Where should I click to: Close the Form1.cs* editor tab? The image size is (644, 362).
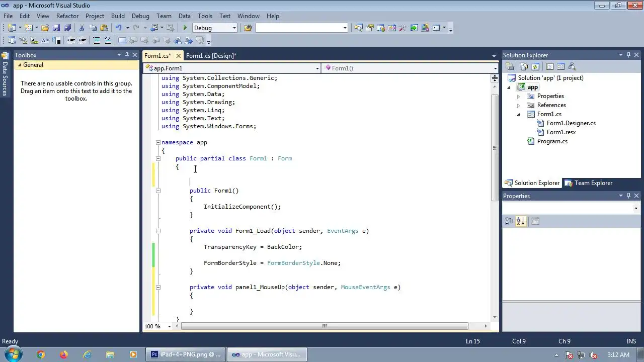[179, 56]
